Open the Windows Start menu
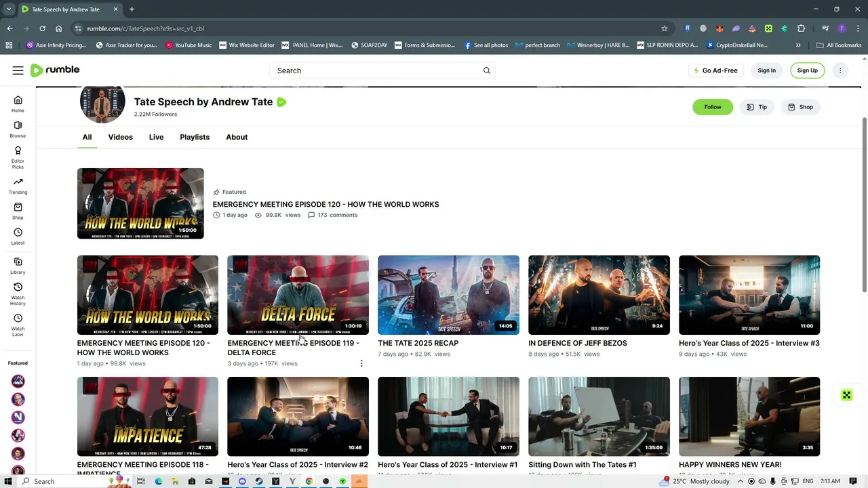This screenshot has width=868, height=488. [x=9, y=481]
